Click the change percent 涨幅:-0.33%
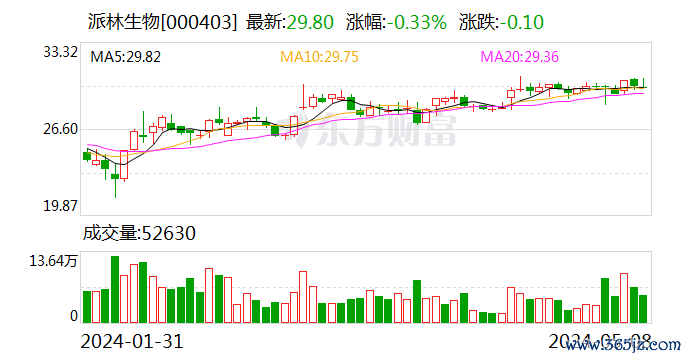The height and width of the screenshot is (360, 688). (x=396, y=22)
